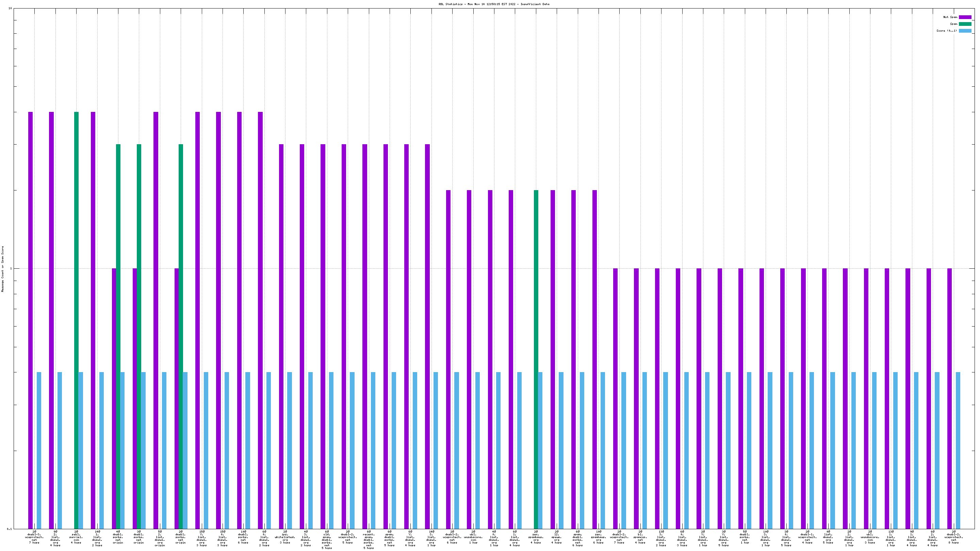Image resolution: width=980 pixels, height=551 pixels.
Task: Click the first purple bar on the left
Action: click(x=30, y=319)
